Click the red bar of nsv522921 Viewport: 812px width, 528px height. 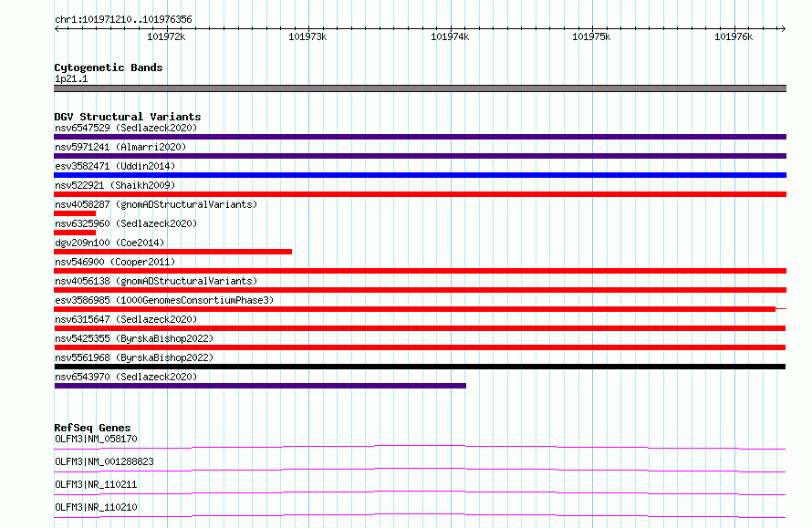tap(420, 194)
